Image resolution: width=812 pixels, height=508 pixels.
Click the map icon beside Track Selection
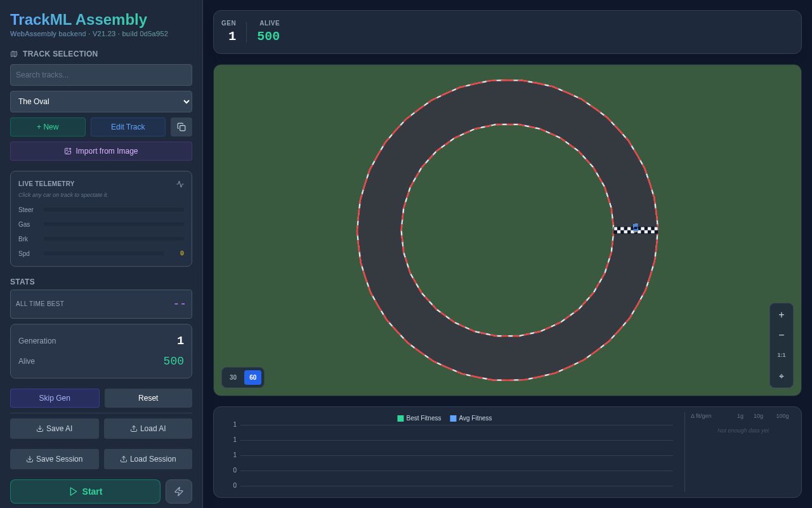pyautogui.click(x=14, y=54)
